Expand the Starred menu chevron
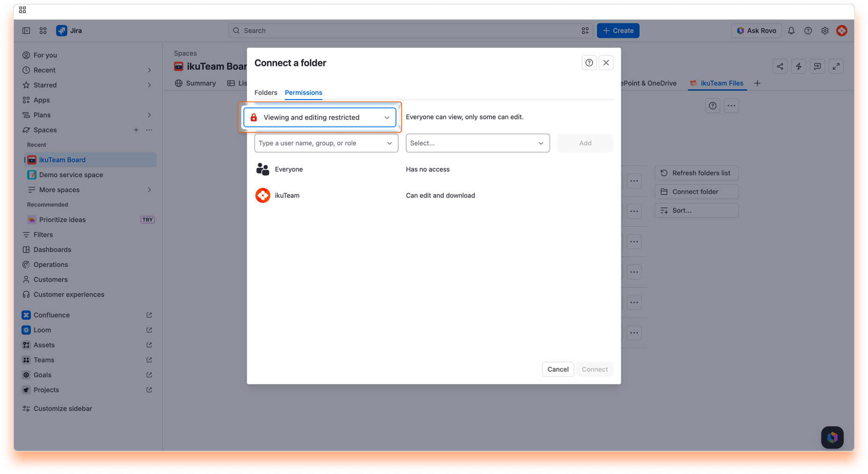 149,85
